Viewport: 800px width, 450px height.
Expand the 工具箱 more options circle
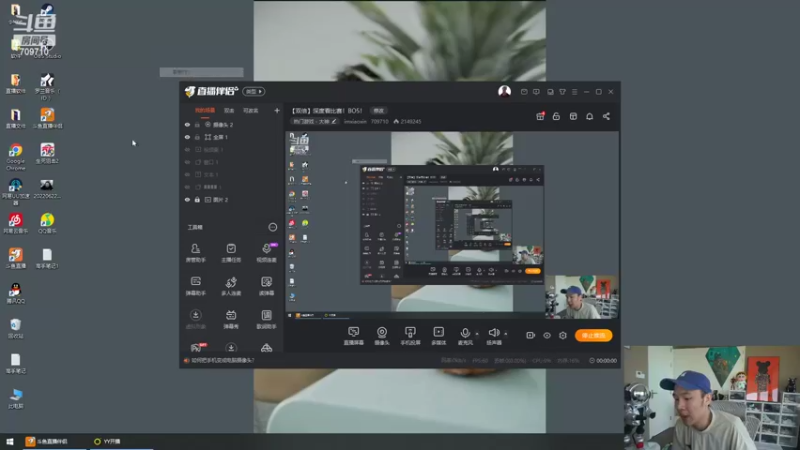click(272, 227)
